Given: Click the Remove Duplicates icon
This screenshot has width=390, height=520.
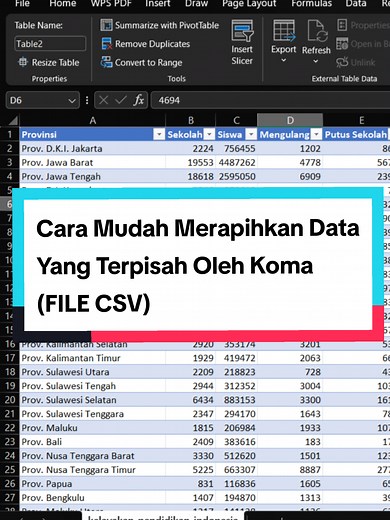Looking at the screenshot, I should (106, 44).
